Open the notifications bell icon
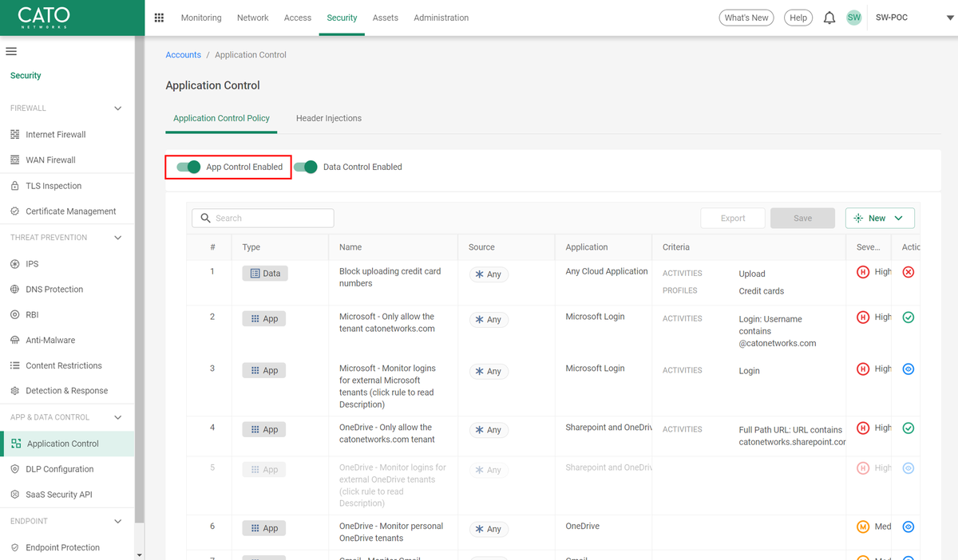958x560 pixels. point(829,18)
